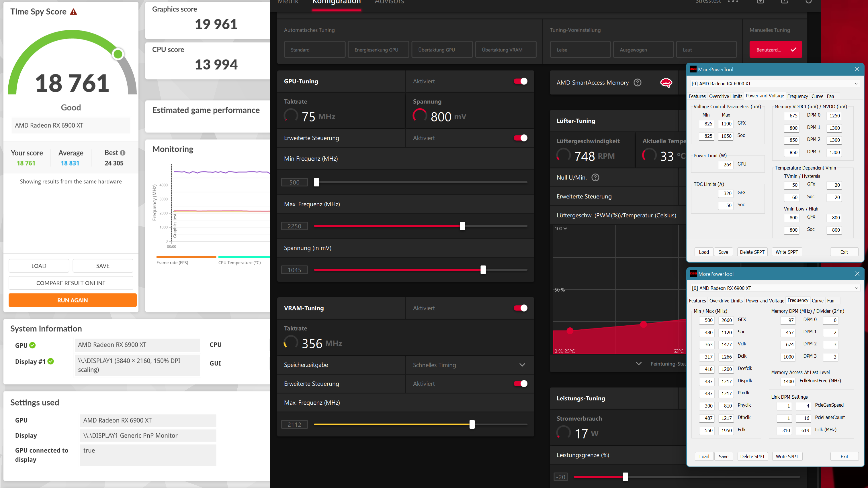Click the VRAM Max. Frequenz yellow slider handle
The height and width of the screenshot is (488, 868).
click(472, 424)
